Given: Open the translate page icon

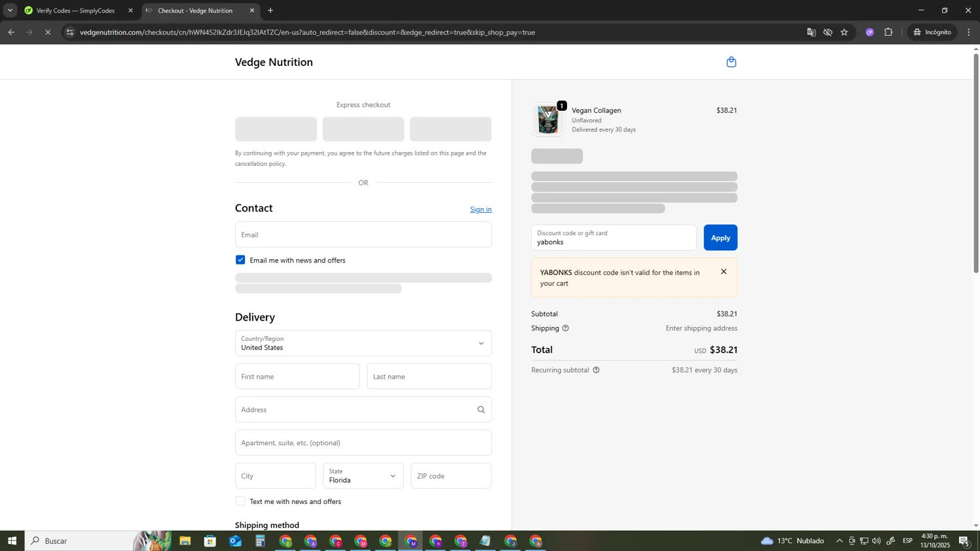Looking at the screenshot, I should (x=811, y=32).
